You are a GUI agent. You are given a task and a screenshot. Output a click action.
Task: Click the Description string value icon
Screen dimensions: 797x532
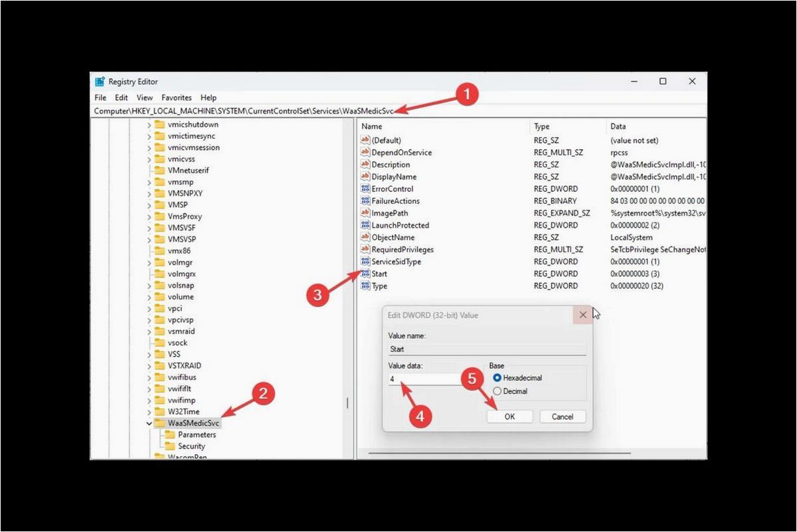pos(365,165)
